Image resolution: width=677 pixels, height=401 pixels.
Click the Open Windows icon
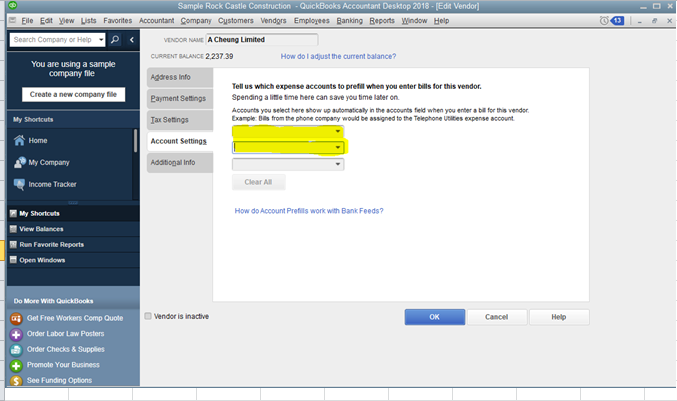[x=13, y=260]
